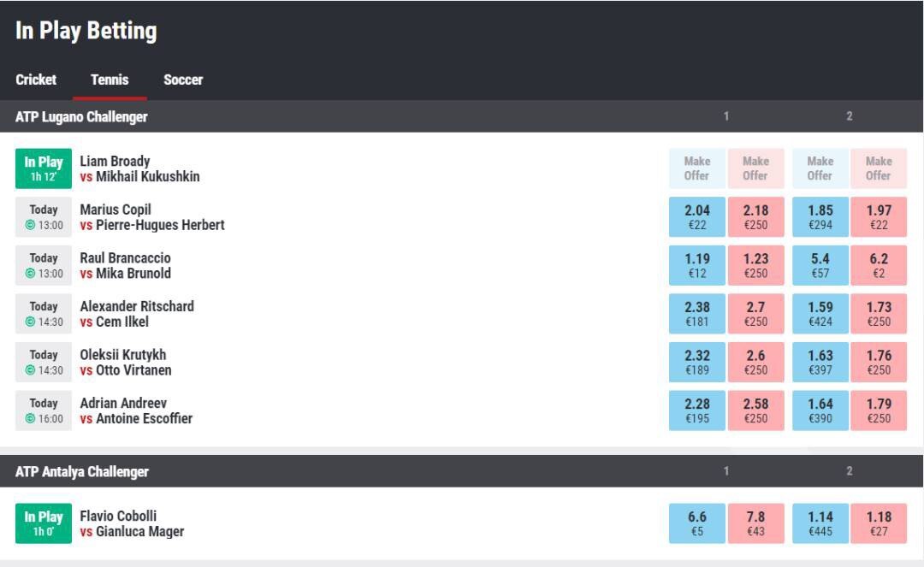Open the Liam Broady vs Mikhail Kukushkin match
Image resolution: width=924 pixels, height=567 pixels.
coord(139,168)
